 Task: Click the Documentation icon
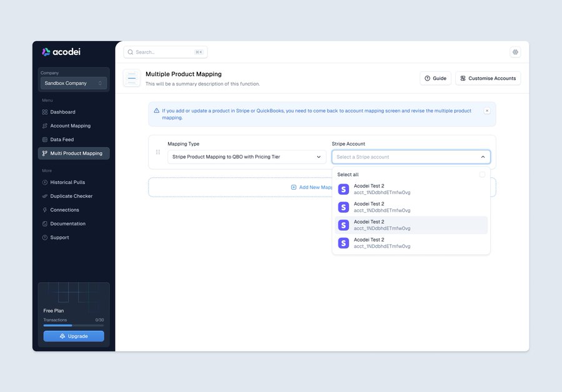(x=45, y=223)
